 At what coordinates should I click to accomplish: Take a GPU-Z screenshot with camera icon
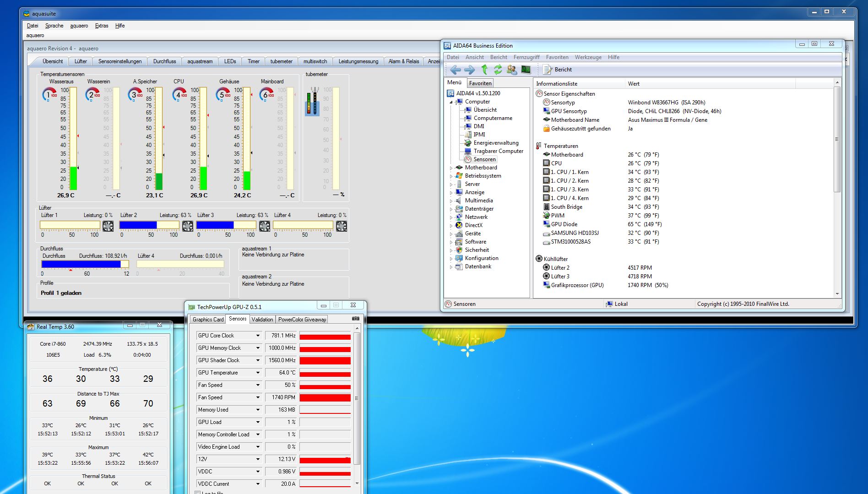click(x=355, y=319)
